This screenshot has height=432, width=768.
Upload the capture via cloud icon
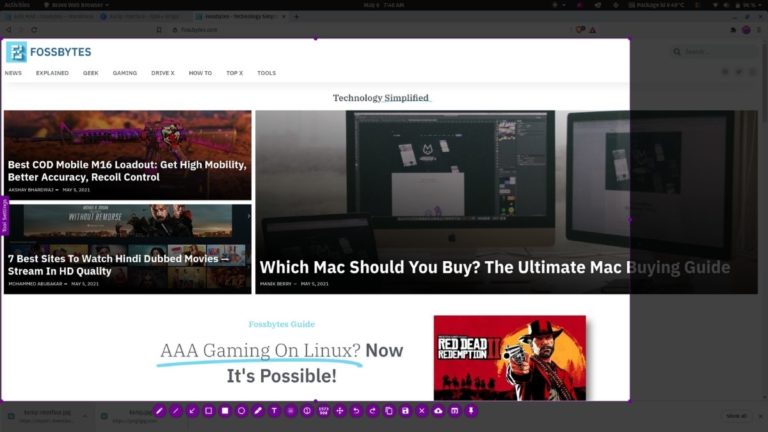click(x=438, y=411)
